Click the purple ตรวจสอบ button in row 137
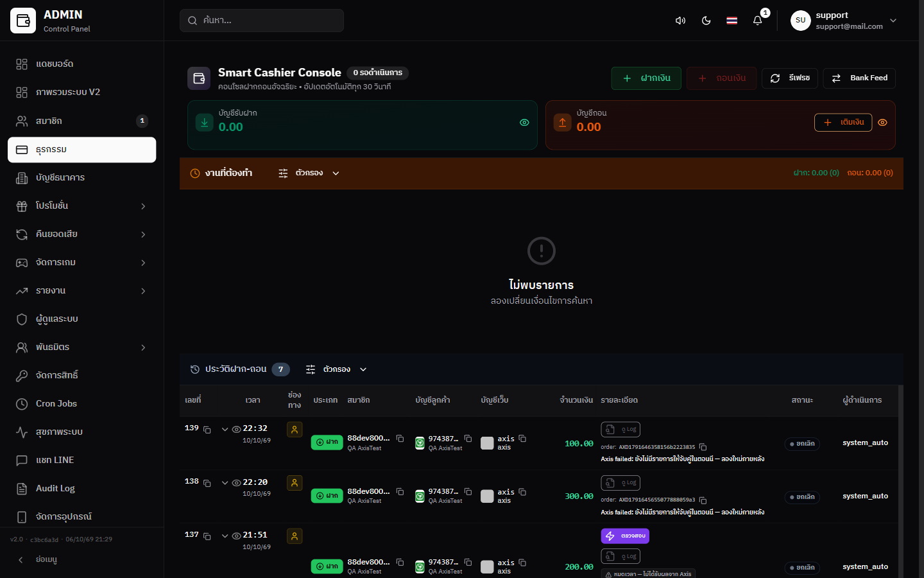 point(625,536)
